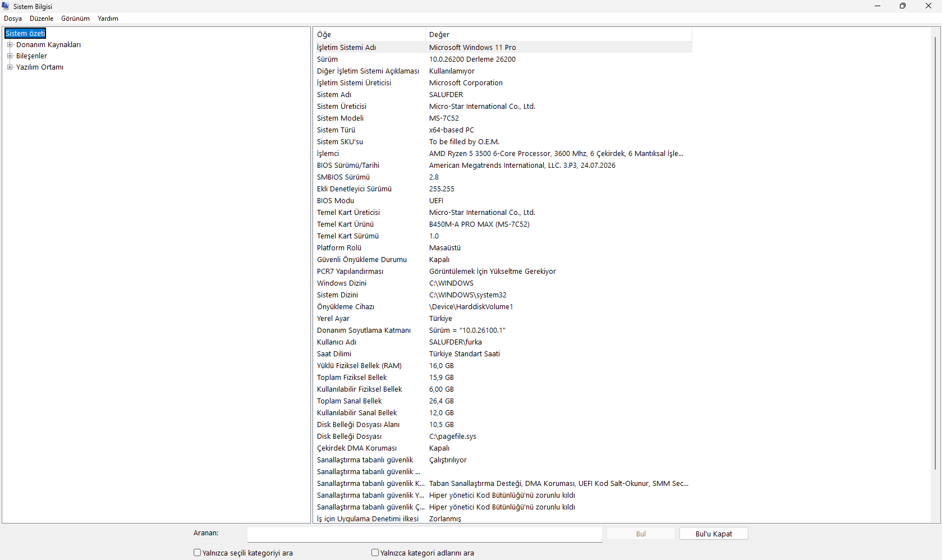Select the PCR7 Yapılandırması row
Image resolution: width=942 pixels, height=560 pixels.
(503, 272)
